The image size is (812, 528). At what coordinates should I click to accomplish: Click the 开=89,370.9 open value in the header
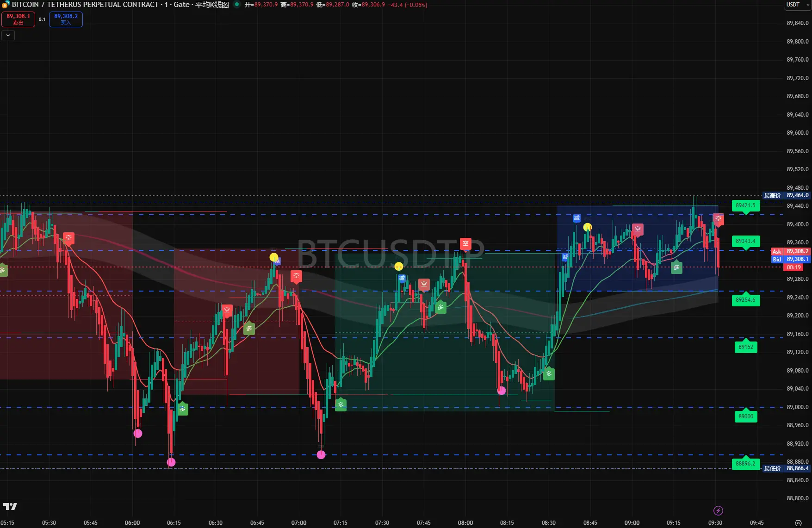tap(261, 5)
